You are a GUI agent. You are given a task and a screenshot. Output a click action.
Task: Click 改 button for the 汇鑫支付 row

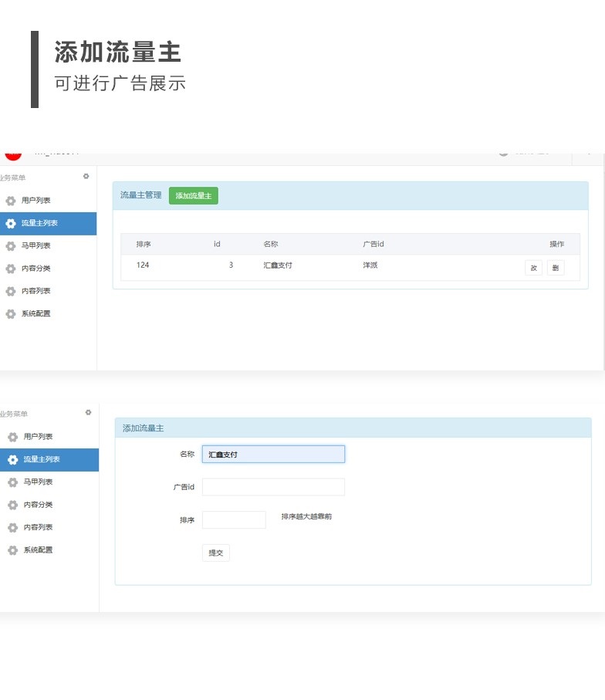click(x=533, y=268)
